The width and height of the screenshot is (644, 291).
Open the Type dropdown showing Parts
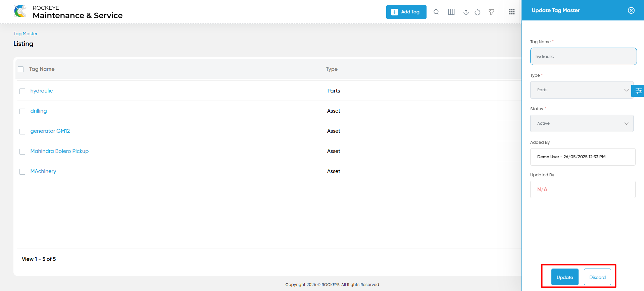pyautogui.click(x=582, y=90)
